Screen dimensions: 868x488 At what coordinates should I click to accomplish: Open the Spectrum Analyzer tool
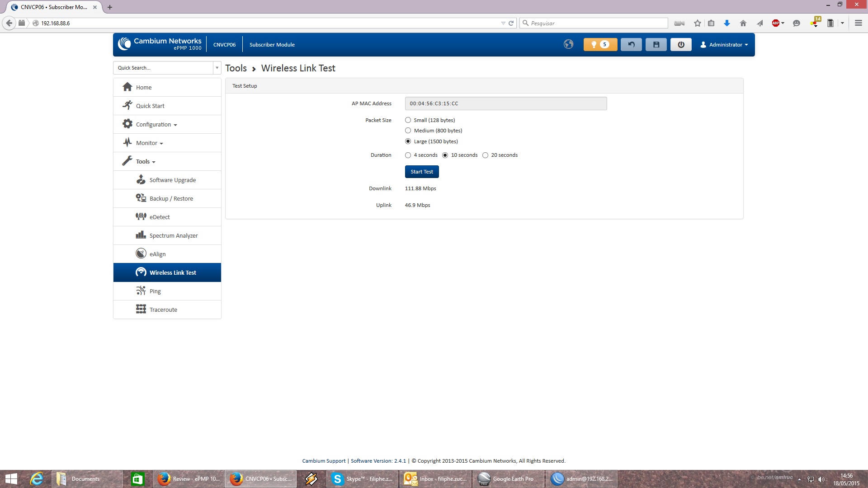[173, 235]
